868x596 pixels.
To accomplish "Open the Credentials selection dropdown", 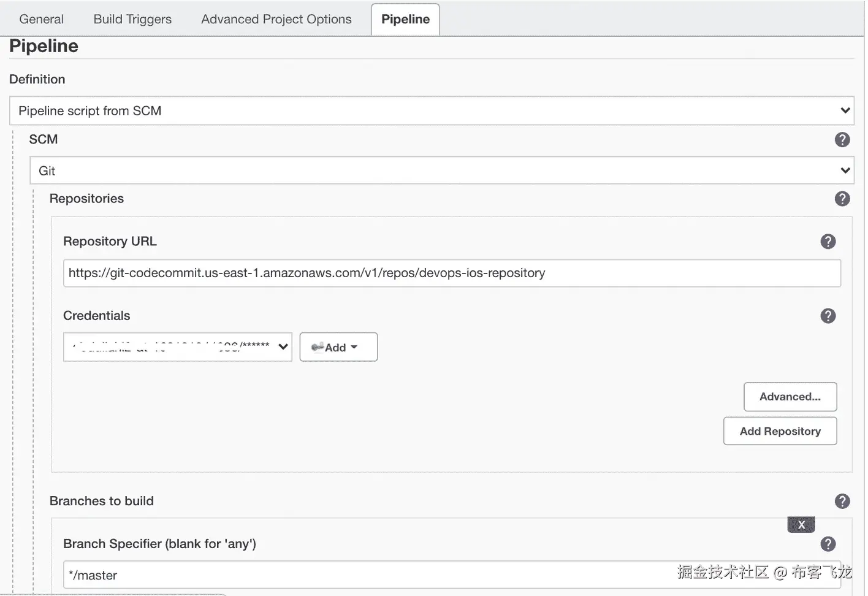I will click(177, 347).
